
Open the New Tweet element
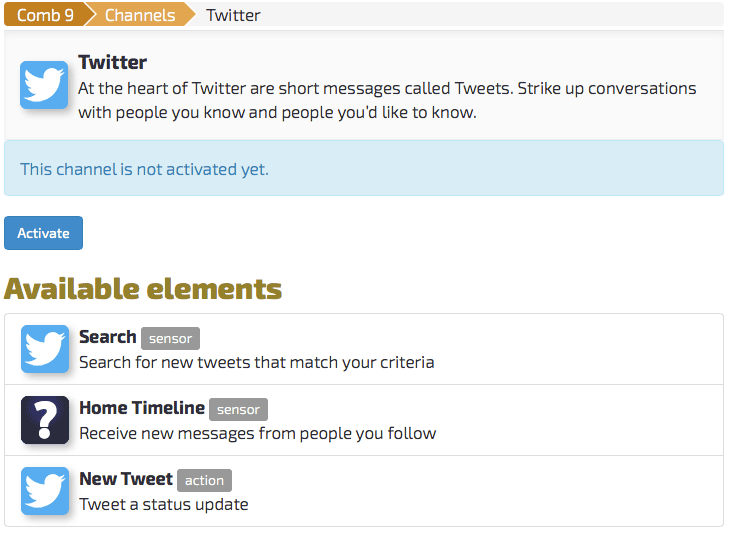126,479
